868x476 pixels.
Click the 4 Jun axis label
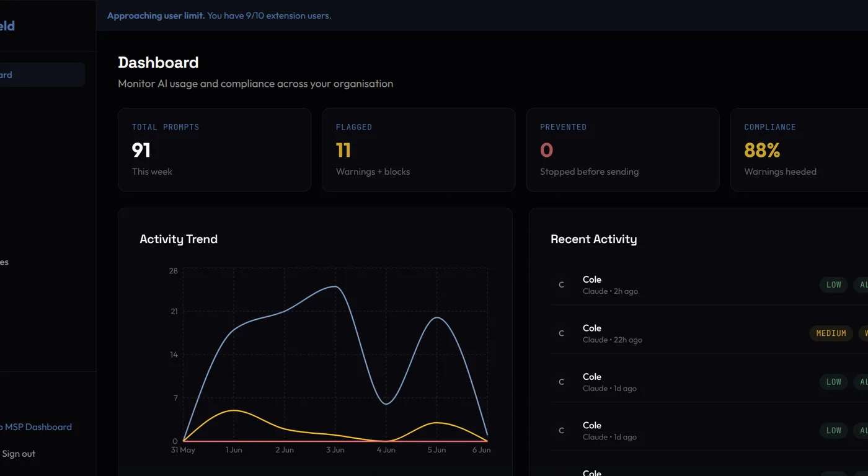coord(386,450)
